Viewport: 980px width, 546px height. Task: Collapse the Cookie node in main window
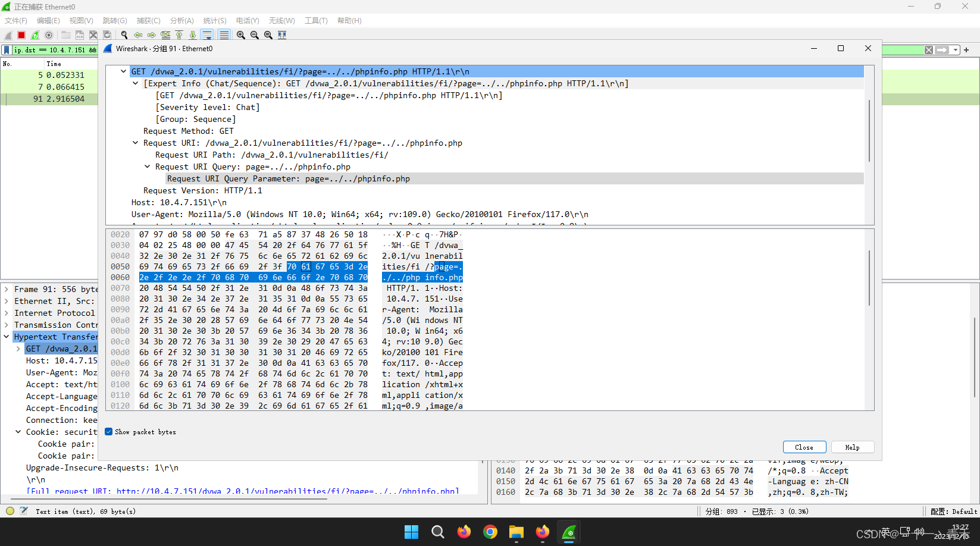pos(18,432)
